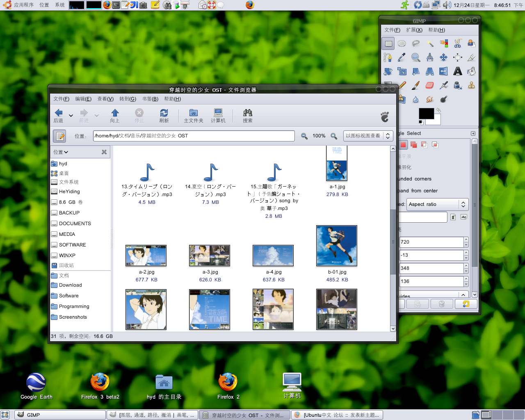Toggle landscape orientation in tool options
Image resolution: width=525 pixels, height=420 pixels.
464,217
